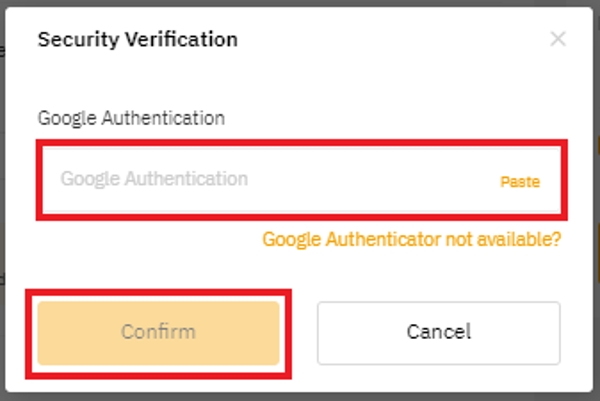Click the "Google Authentication" field label

point(131,118)
